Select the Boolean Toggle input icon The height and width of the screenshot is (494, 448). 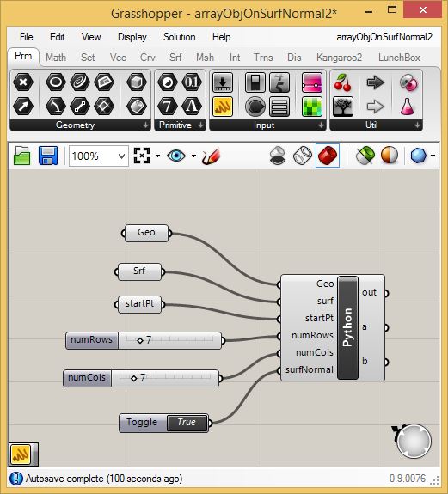(255, 82)
